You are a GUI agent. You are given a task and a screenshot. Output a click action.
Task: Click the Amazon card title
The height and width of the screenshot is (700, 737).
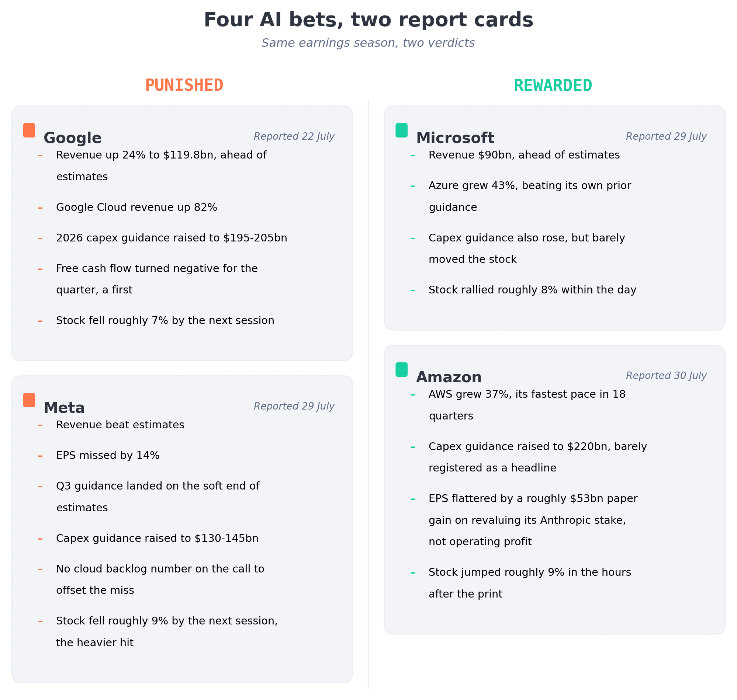click(449, 377)
